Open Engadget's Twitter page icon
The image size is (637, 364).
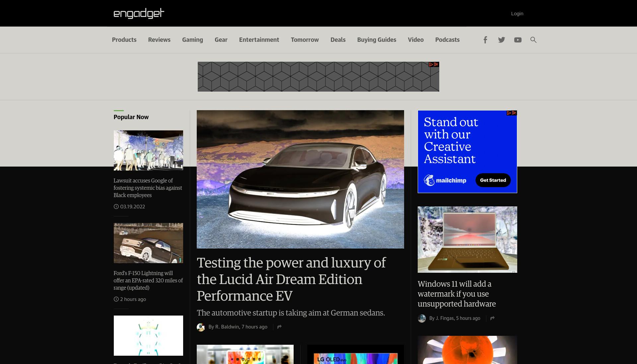501,40
